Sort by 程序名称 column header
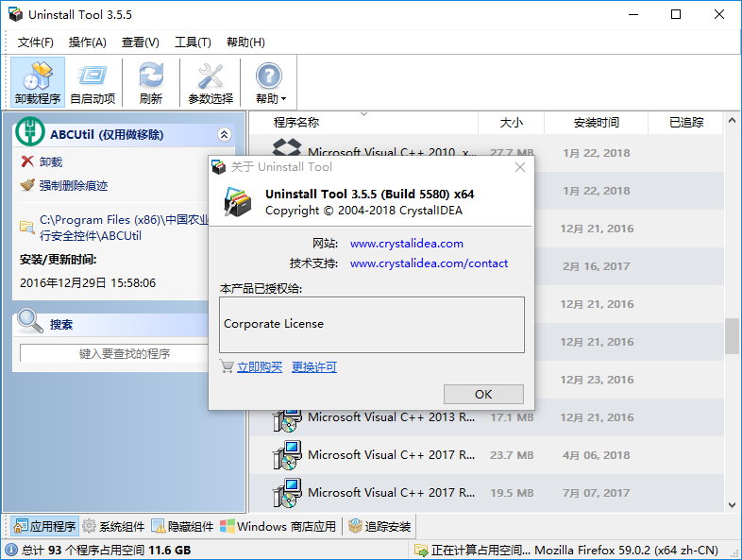The width and height of the screenshot is (742, 560). [x=363, y=123]
